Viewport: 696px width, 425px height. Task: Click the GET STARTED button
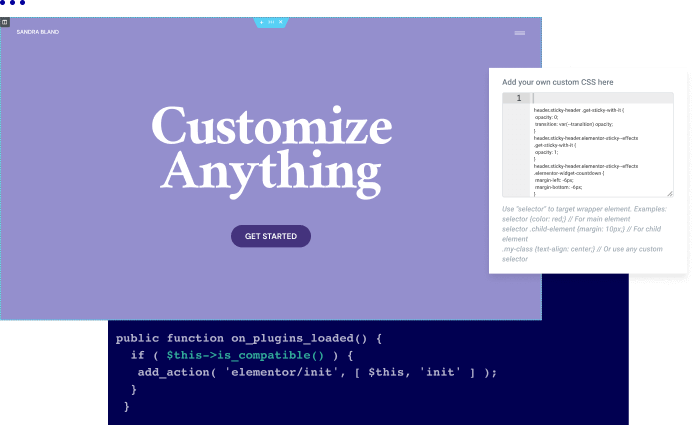[271, 236]
